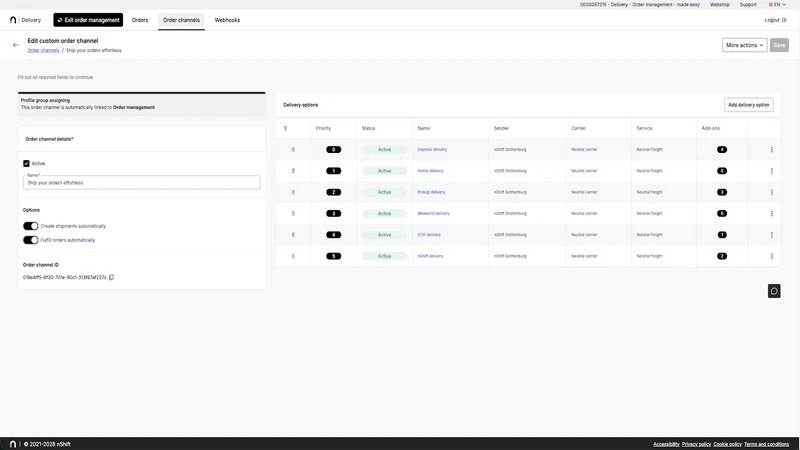Open the three-dot menu for Weekend delivery
This screenshot has width=800, height=450.
pyautogui.click(x=771, y=213)
